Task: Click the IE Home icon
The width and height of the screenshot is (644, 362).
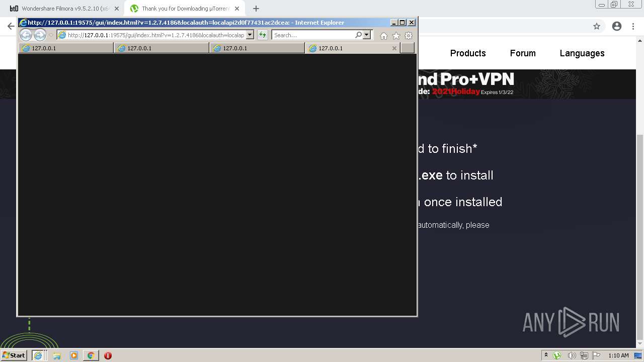Action: 384,36
